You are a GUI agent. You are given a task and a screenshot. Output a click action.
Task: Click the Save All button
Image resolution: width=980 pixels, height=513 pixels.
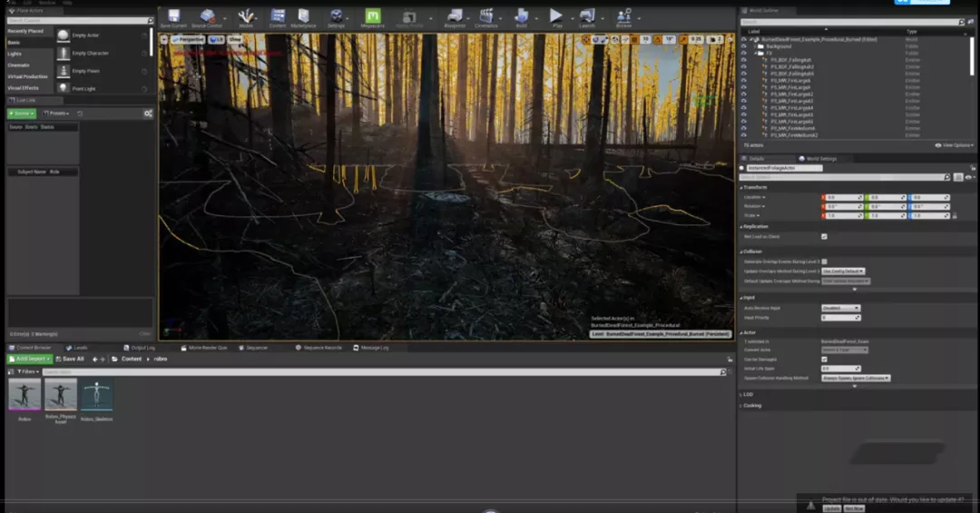(73, 359)
